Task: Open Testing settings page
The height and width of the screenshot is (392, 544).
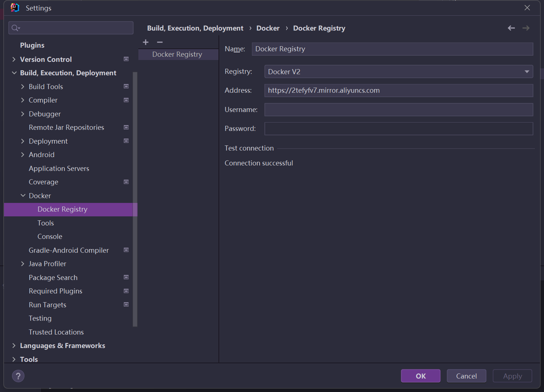Action: point(40,318)
